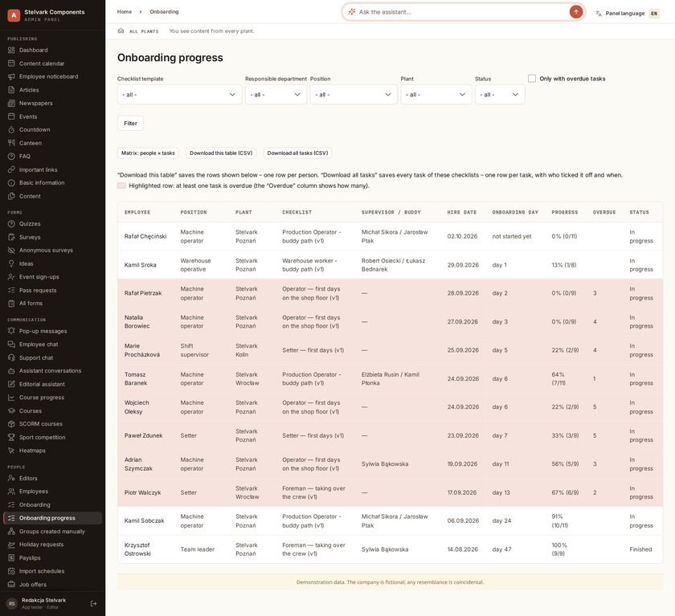The height and width of the screenshot is (616, 675).
Task: Click the Filter button
Action: 130,124
